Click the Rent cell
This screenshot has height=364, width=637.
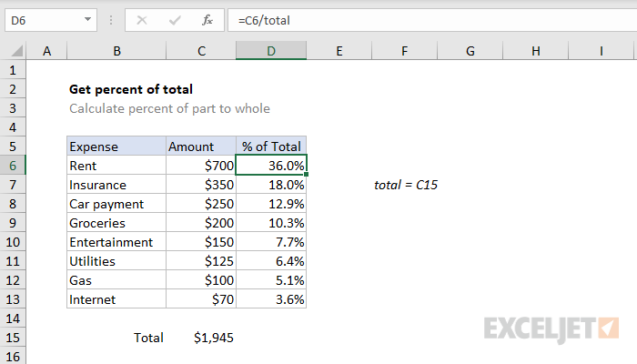tap(116, 166)
